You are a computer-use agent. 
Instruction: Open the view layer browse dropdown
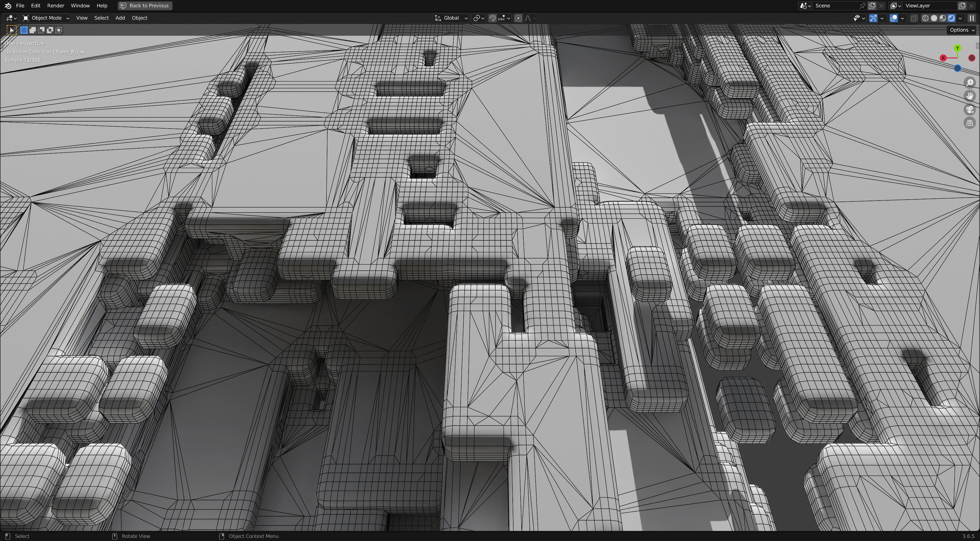[896, 6]
